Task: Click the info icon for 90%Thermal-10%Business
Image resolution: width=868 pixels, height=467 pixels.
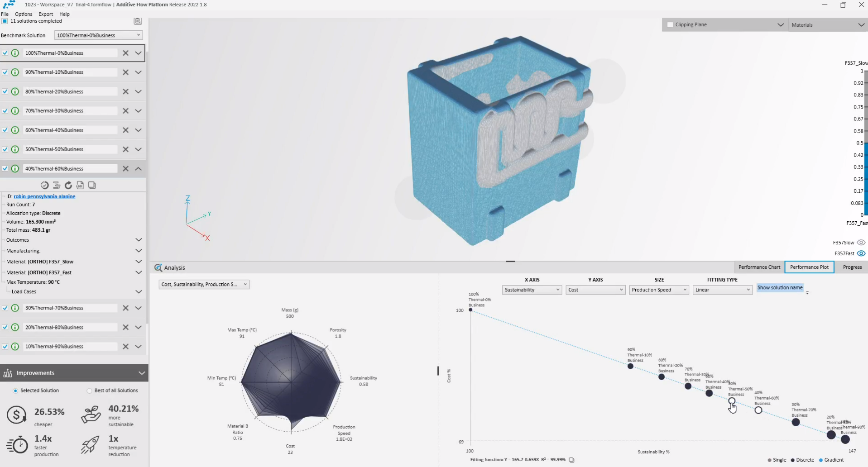Action: click(15, 72)
